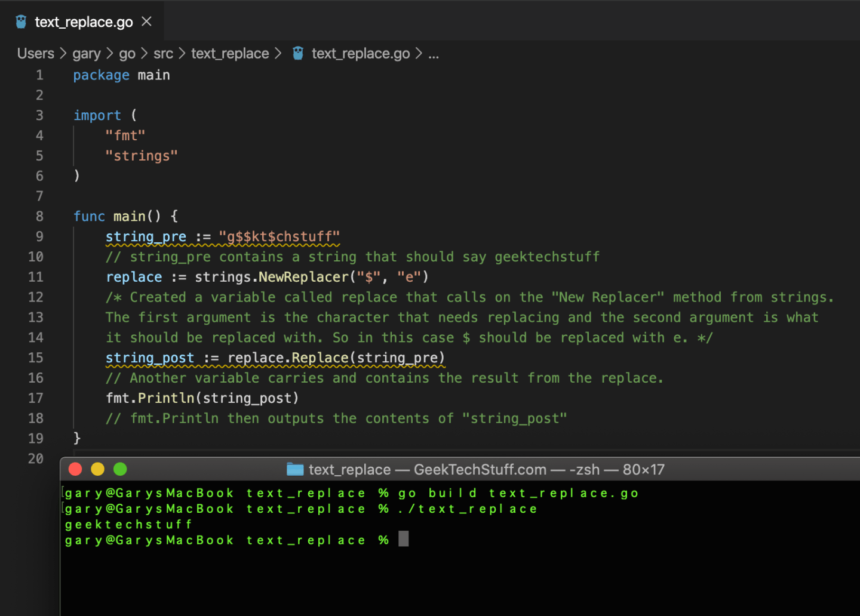860x616 pixels.
Task: Expand the breadcrumb ellipsis symbol list
Action: click(x=434, y=54)
